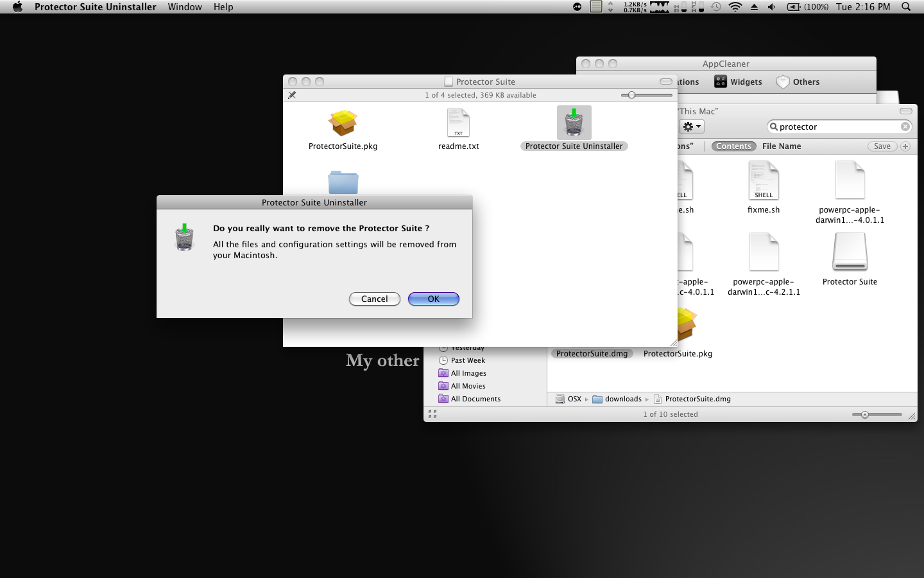Select the Protector Suite disk volume icon

coord(850,252)
